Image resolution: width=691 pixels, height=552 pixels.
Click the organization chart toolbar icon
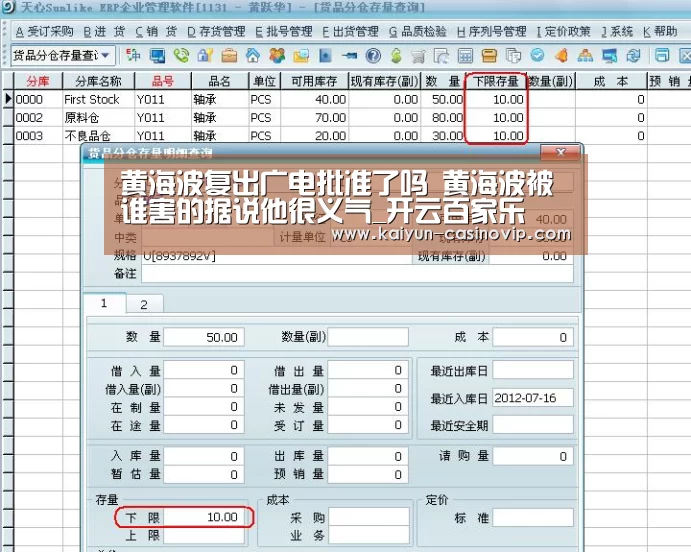pyautogui.click(x=585, y=56)
